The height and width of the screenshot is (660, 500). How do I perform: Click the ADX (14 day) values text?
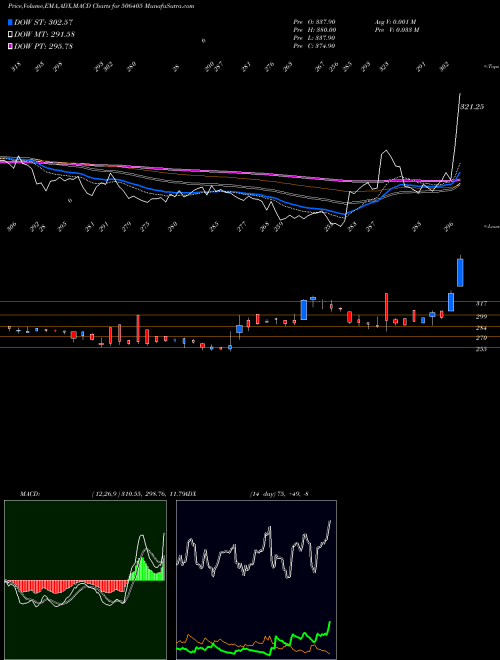point(279,494)
